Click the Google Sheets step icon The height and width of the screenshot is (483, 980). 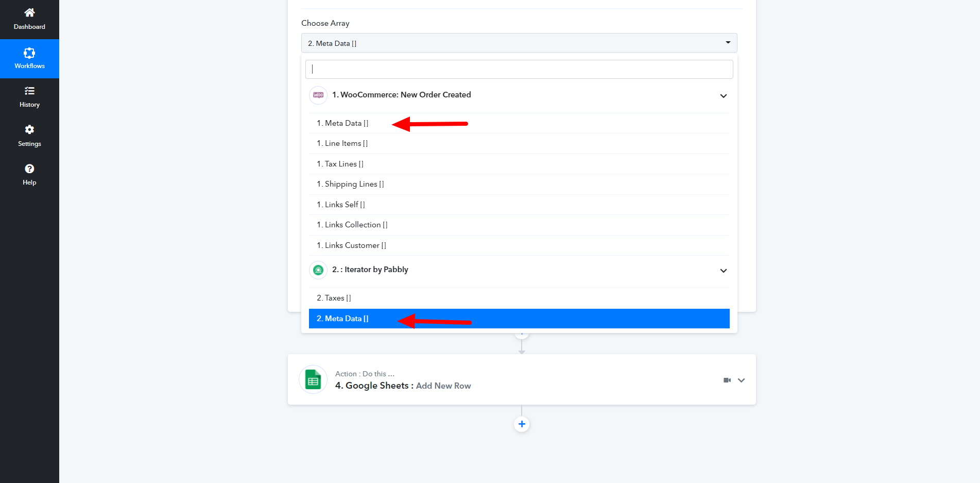click(x=313, y=380)
